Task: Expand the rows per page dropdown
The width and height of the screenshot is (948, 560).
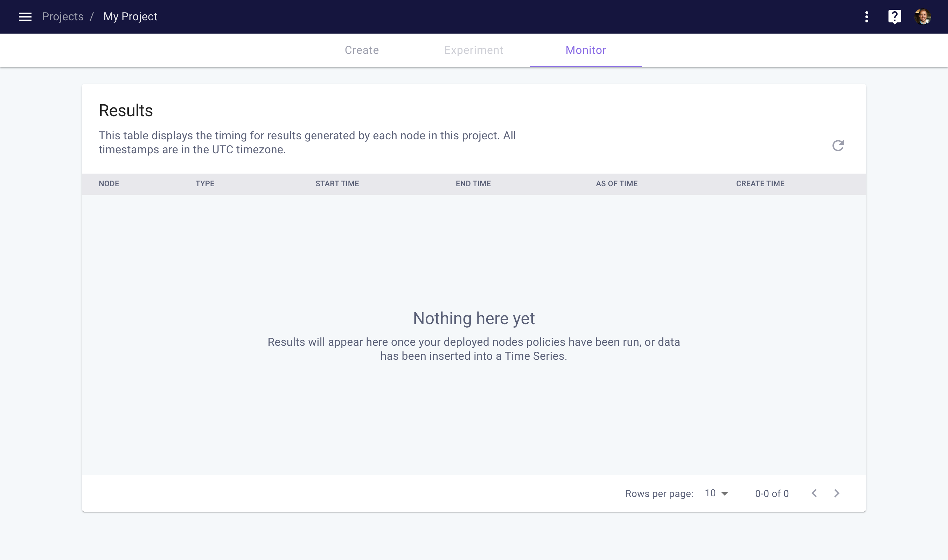Action: [716, 493]
